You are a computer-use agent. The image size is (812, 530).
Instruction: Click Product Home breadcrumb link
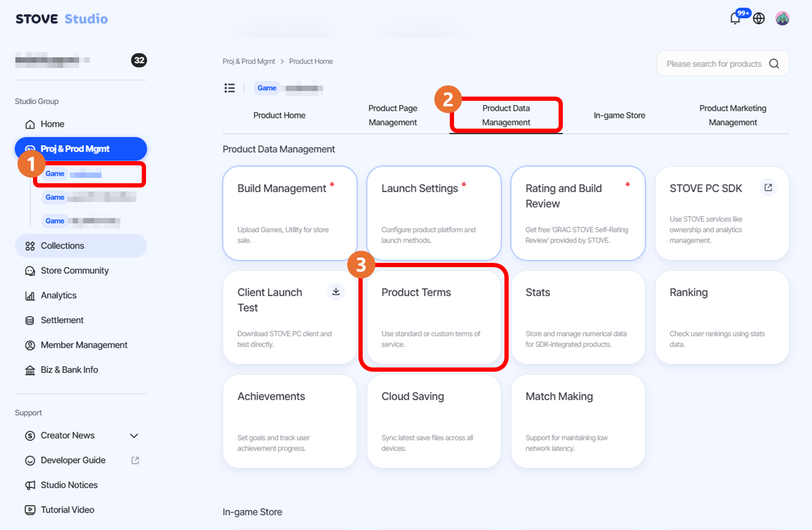tap(311, 61)
